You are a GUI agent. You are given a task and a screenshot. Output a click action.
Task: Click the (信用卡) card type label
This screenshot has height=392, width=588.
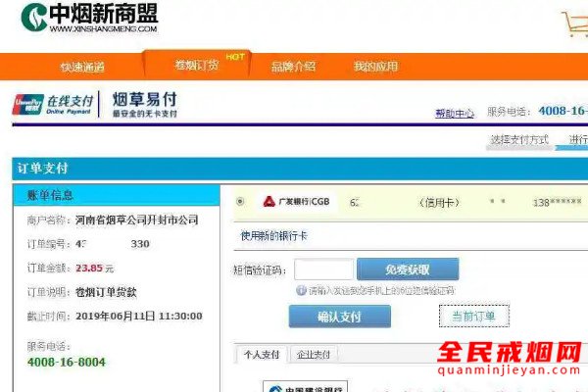439,203
